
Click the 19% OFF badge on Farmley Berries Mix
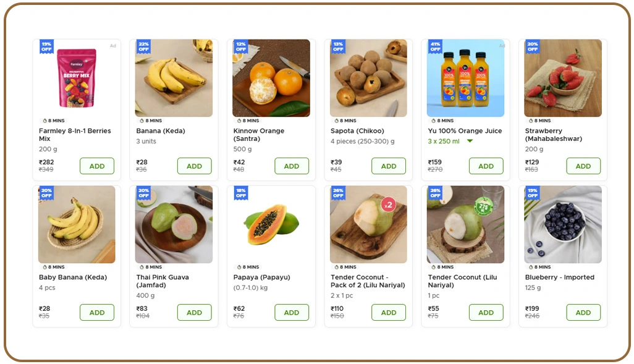(46, 46)
